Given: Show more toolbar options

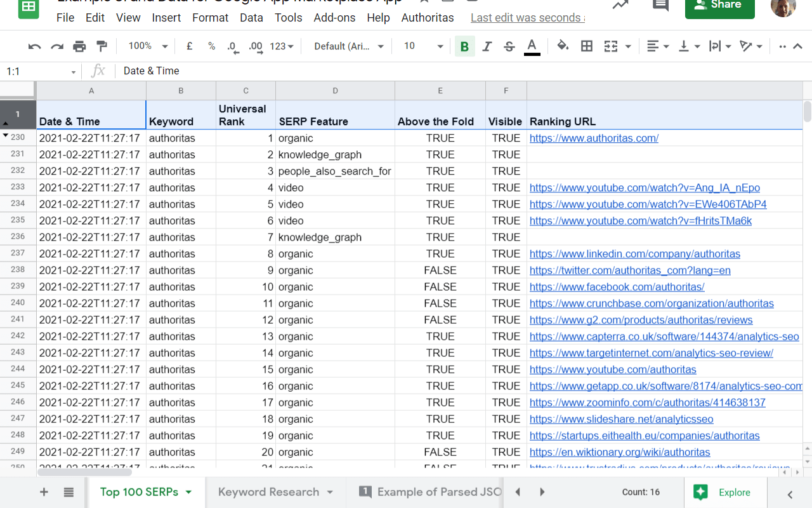Looking at the screenshot, I should [x=782, y=46].
